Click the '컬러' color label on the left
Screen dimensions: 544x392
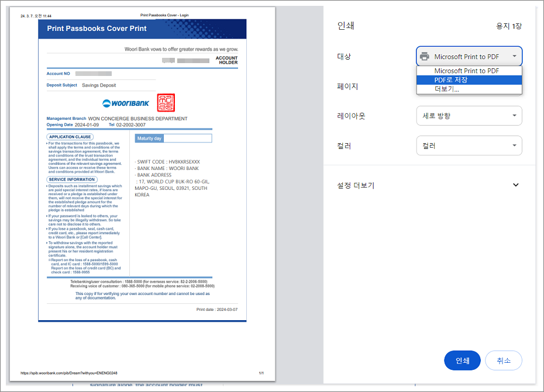point(344,146)
